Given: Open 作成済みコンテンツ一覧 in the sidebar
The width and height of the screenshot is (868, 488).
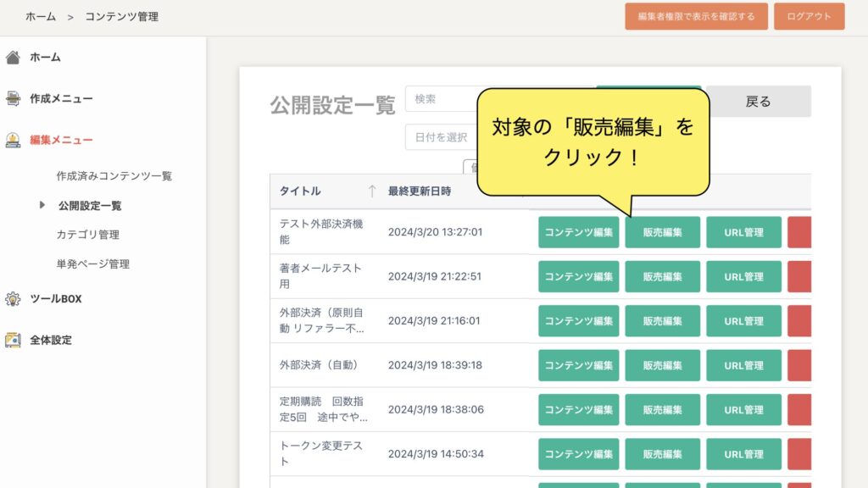Looking at the screenshot, I should (114, 176).
